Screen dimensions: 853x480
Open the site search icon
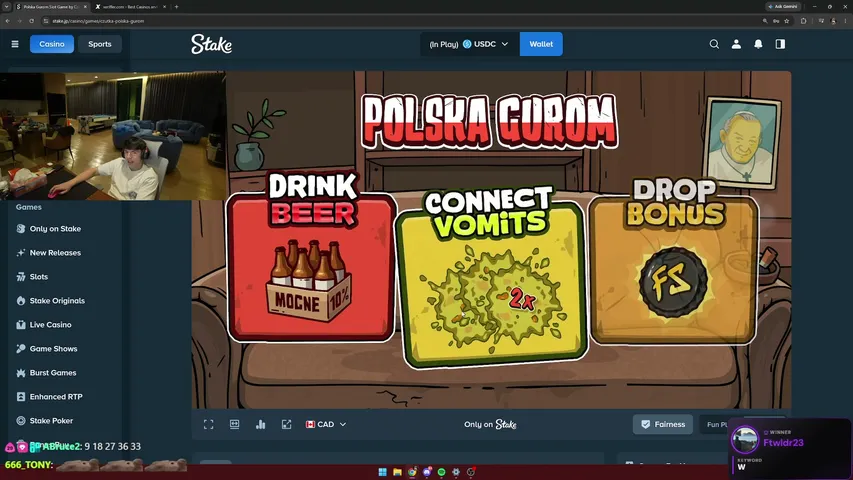(714, 44)
